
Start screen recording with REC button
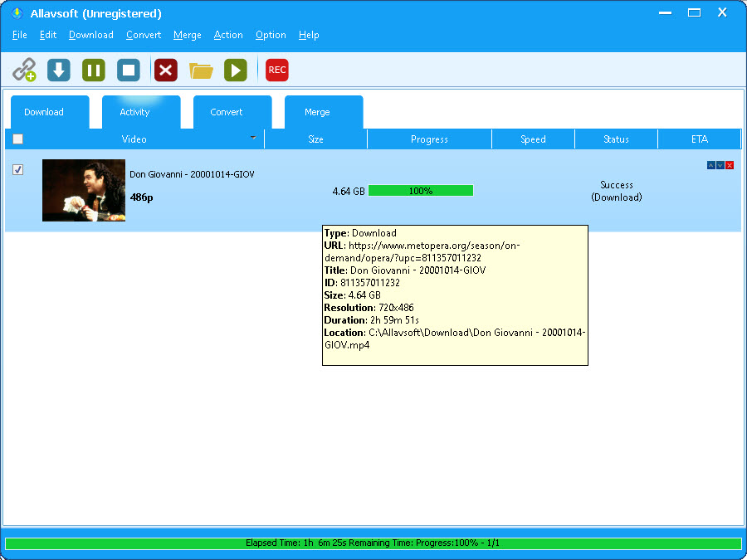click(276, 70)
